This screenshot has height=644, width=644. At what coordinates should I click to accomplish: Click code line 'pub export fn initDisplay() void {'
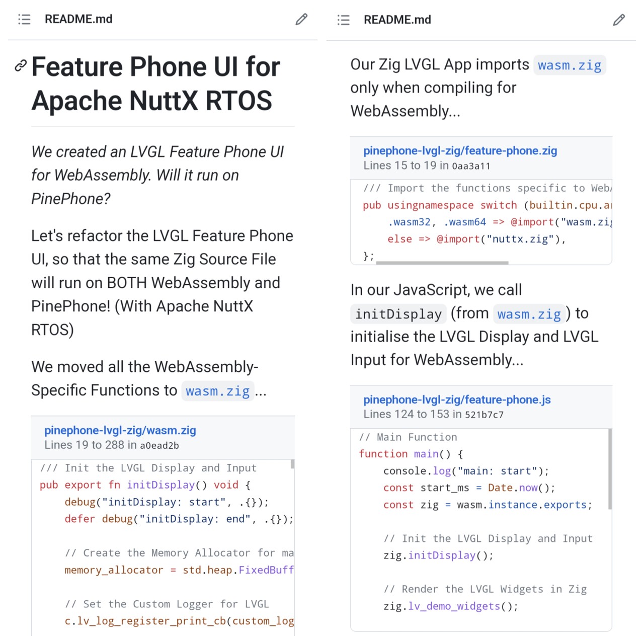[x=145, y=485]
